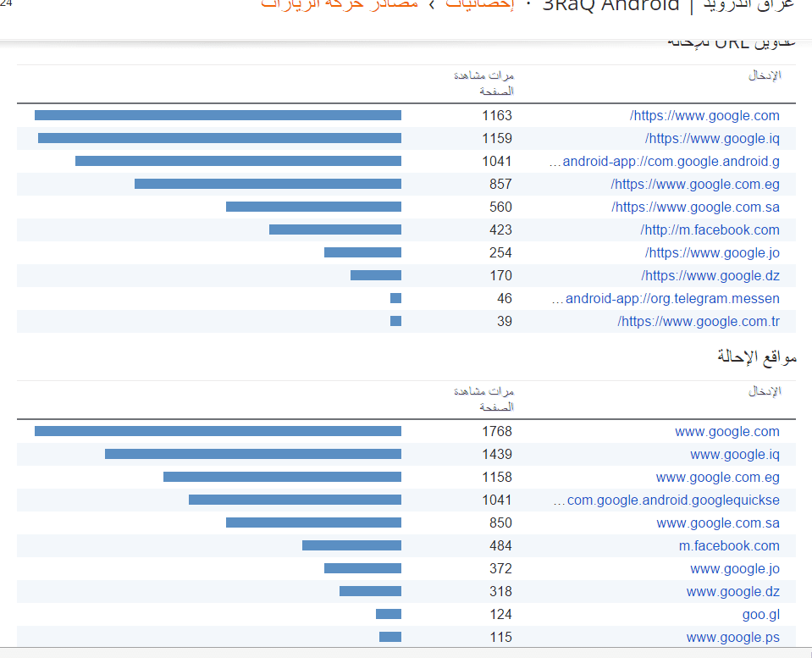Select the 124 pageviews value
The image size is (812, 658).
pos(500,615)
